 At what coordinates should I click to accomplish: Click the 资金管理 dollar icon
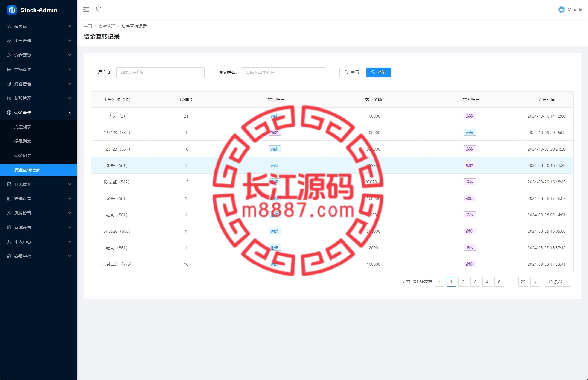point(9,113)
